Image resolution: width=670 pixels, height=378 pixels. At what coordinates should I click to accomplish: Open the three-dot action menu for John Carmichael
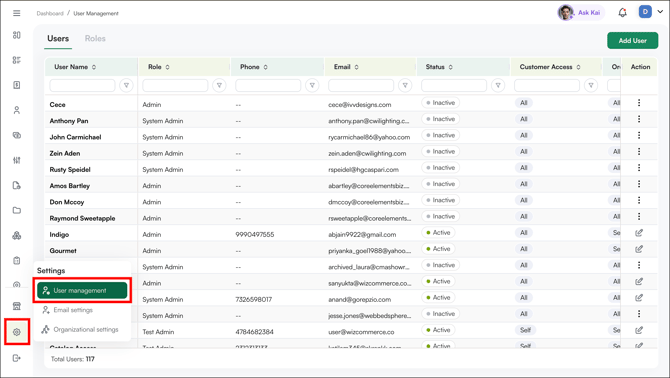[x=639, y=135]
